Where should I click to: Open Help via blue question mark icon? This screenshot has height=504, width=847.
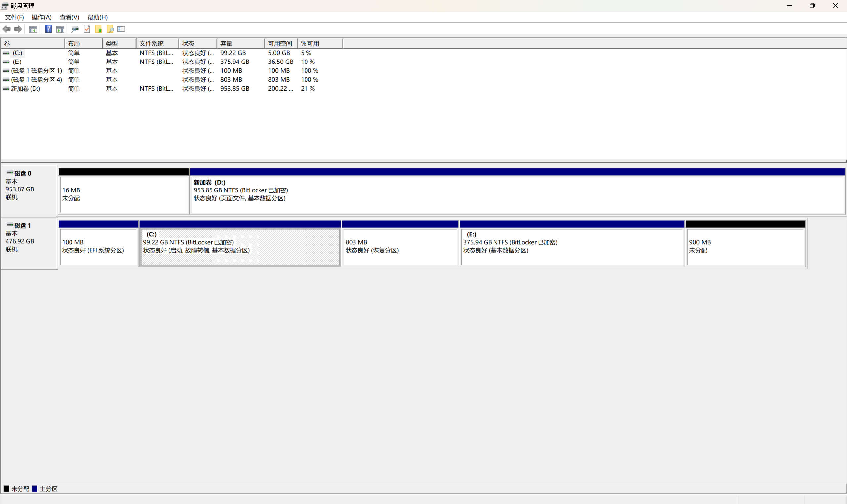pyautogui.click(x=49, y=29)
